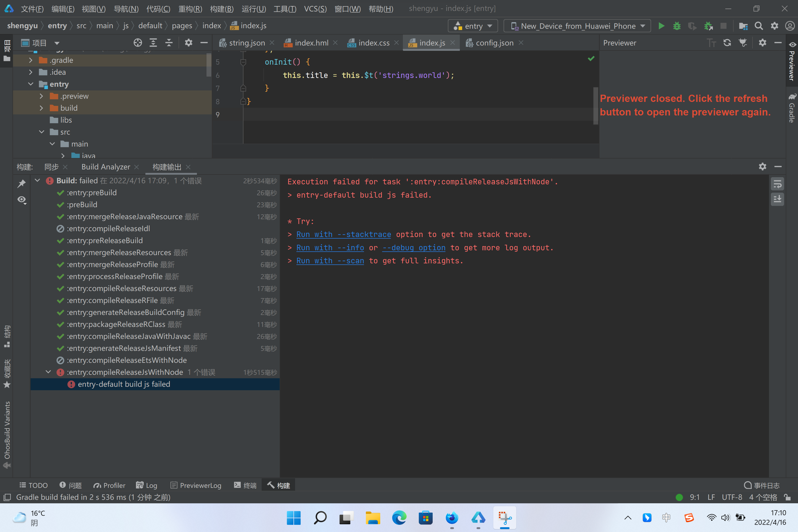The width and height of the screenshot is (798, 532).
Task: Open the VCS(S) menu
Action: pos(315,9)
